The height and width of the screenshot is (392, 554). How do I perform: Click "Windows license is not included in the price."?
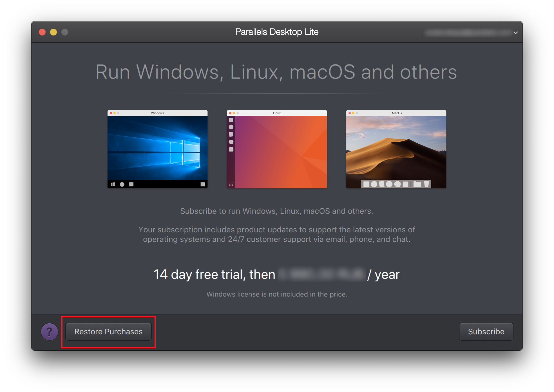[x=277, y=294]
